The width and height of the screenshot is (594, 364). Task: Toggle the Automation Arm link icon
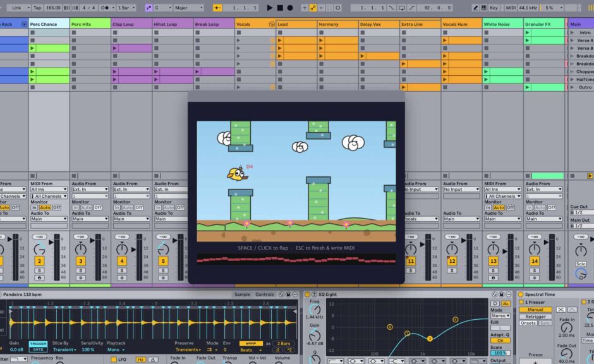pyautogui.click(x=313, y=8)
